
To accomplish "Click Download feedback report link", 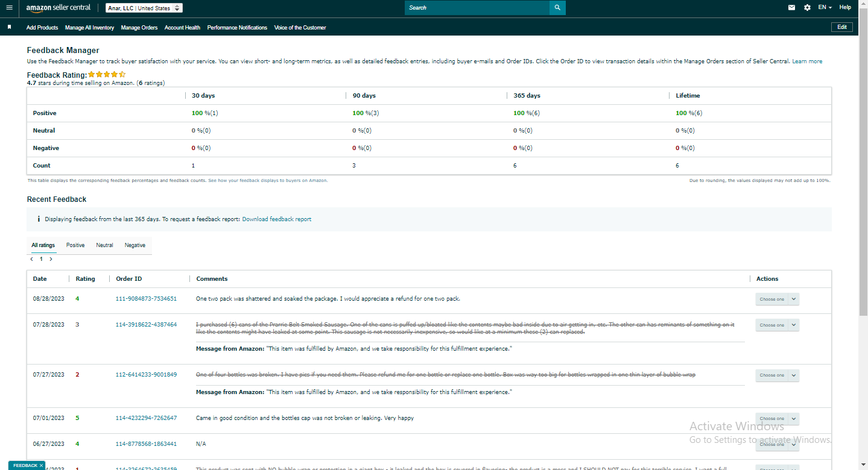I will pos(277,219).
